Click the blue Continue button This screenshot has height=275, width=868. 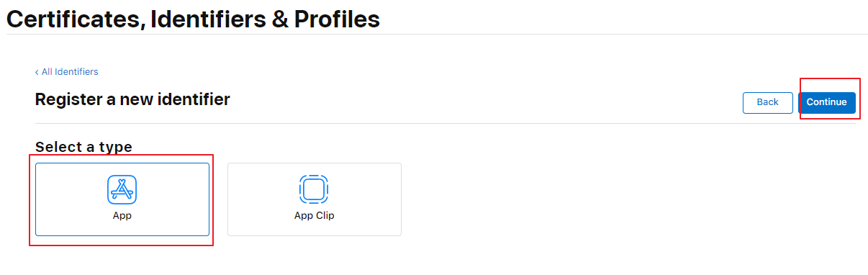tap(827, 102)
